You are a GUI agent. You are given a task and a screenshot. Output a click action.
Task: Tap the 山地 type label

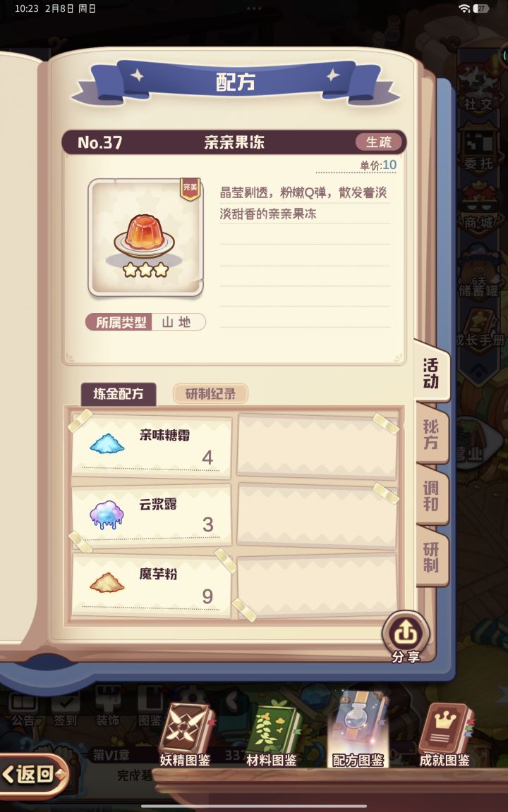(x=177, y=322)
